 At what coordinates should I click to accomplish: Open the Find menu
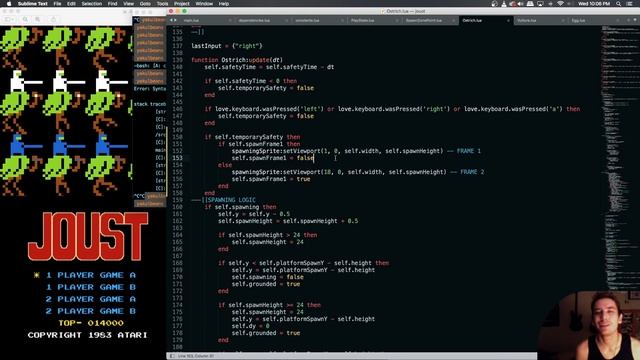click(112, 4)
